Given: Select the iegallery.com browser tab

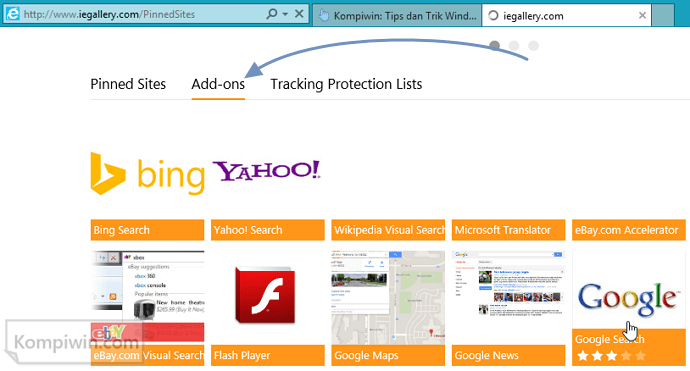Looking at the screenshot, I should pyautogui.click(x=566, y=16).
